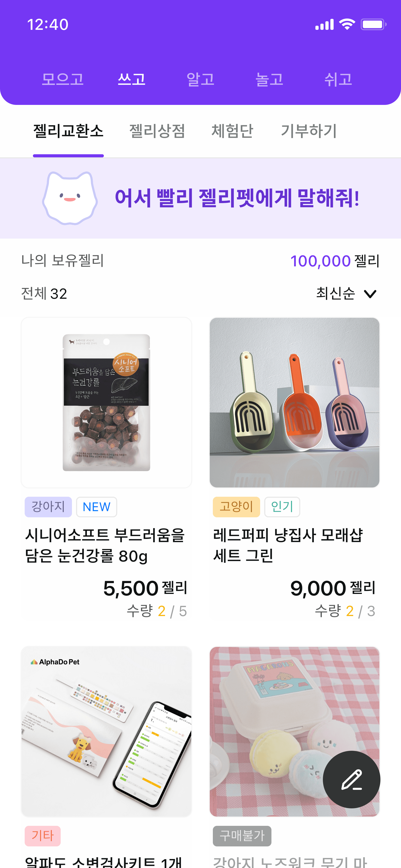
Task: Switch to the 쉬고 top tab
Action: [x=338, y=79]
